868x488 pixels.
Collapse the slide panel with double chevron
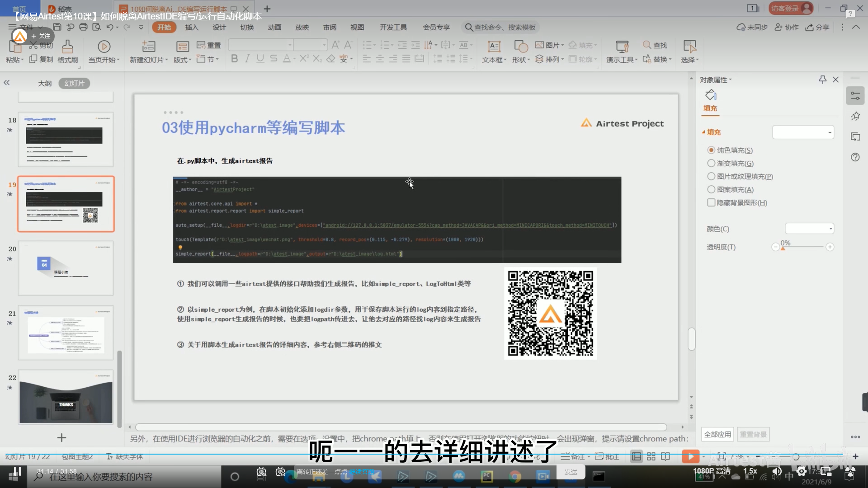pyautogui.click(x=7, y=83)
